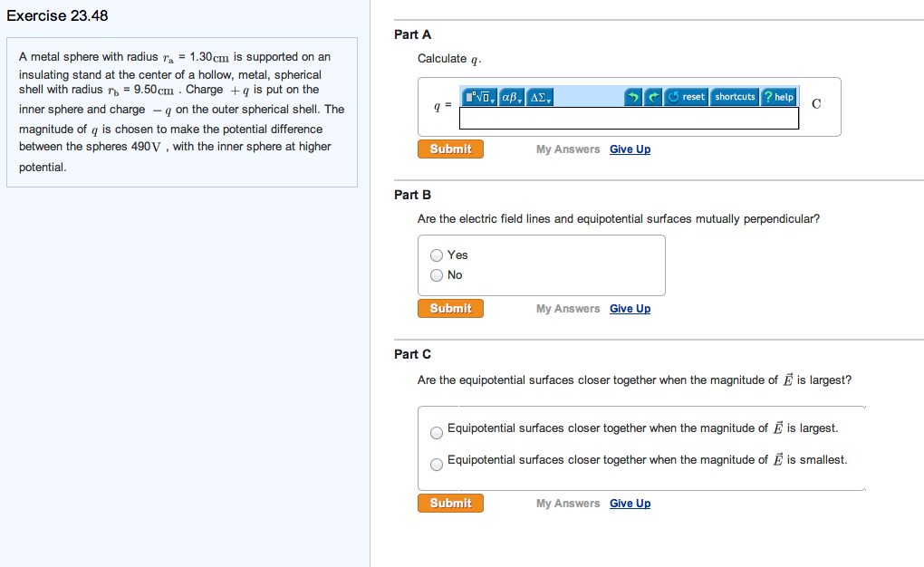924x567 pixels.
Task: Click the undo arrow in the equation editor
Action: (634, 97)
